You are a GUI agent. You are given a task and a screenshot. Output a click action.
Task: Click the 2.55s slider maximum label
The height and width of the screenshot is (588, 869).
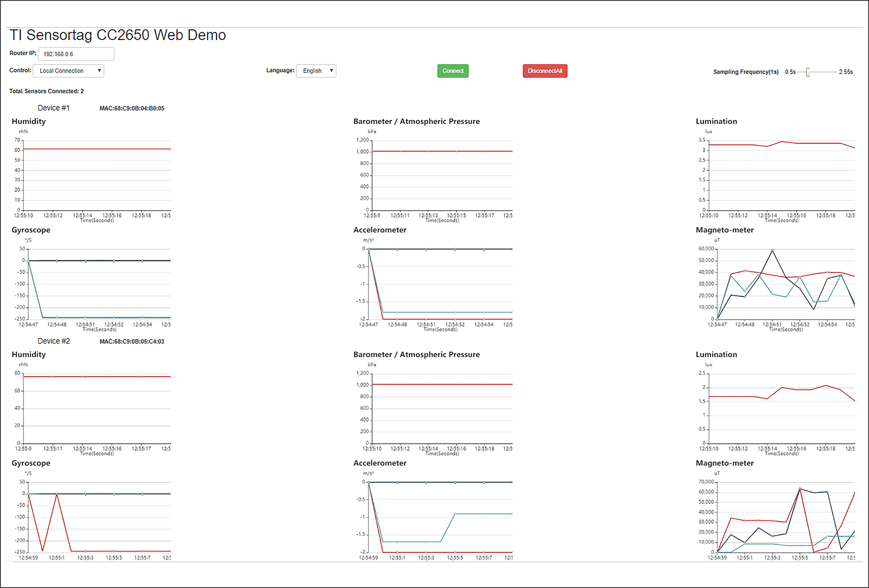846,72
